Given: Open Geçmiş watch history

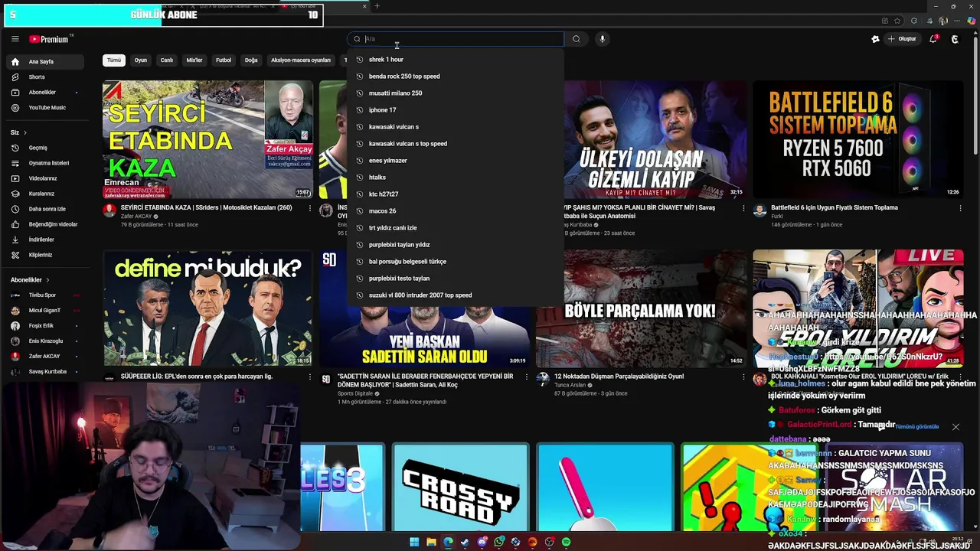Looking at the screenshot, I should [44, 148].
